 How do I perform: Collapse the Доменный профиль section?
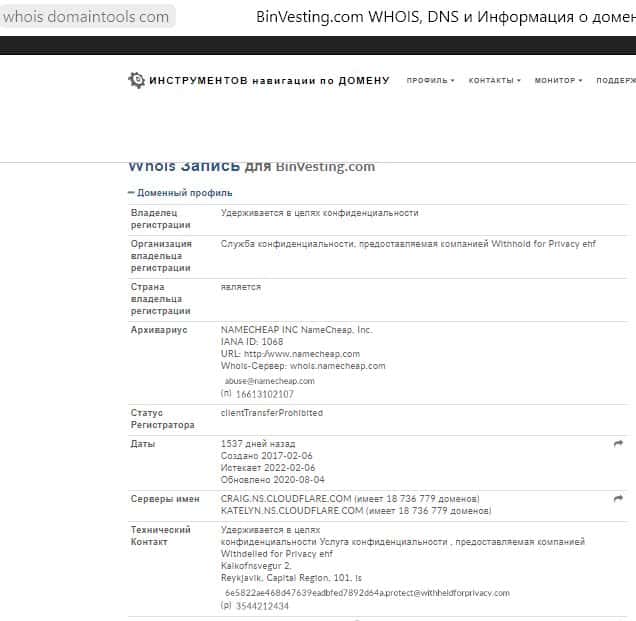(180, 193)
